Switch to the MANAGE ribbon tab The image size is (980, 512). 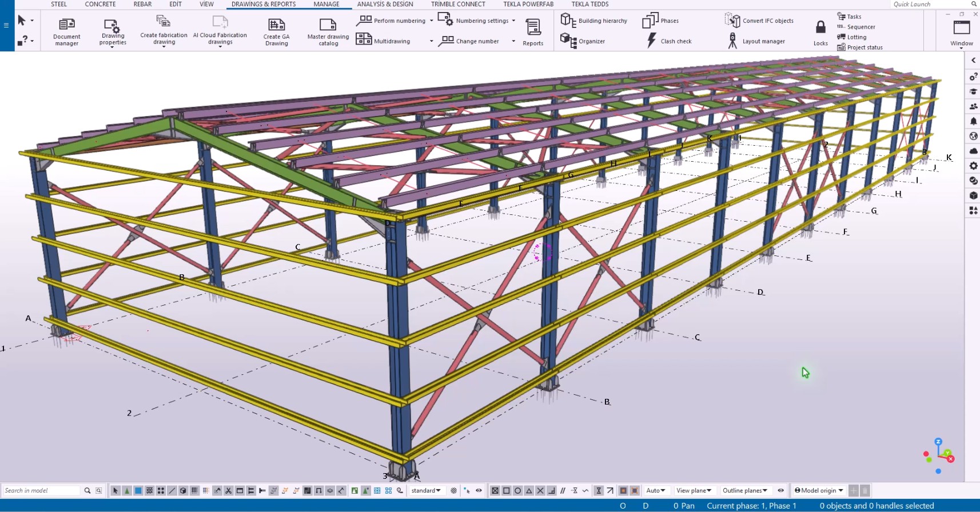(326, 4)
